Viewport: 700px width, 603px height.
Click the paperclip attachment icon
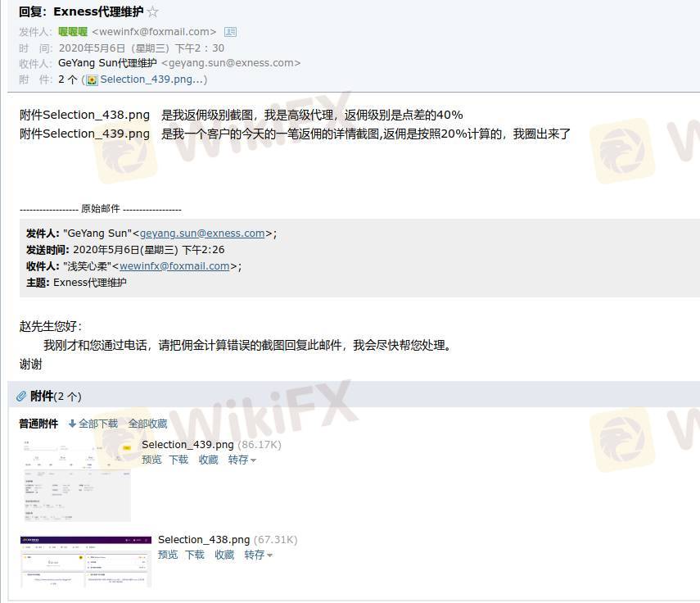point(21,397)
